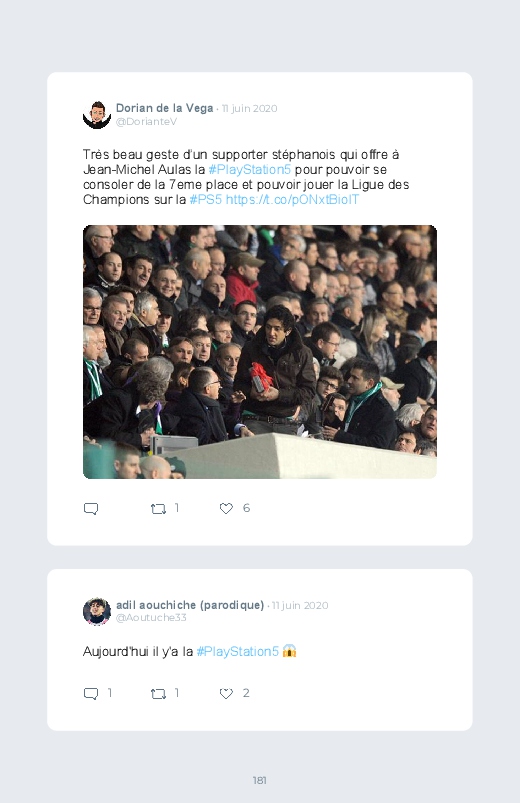
Task: Open #PlayStation5 hashtag in Dorian's tweet
Action: coord(249,170)
